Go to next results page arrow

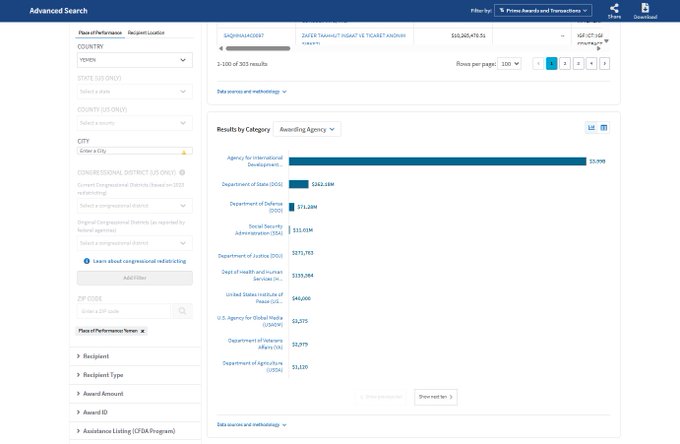click(604, 63)
